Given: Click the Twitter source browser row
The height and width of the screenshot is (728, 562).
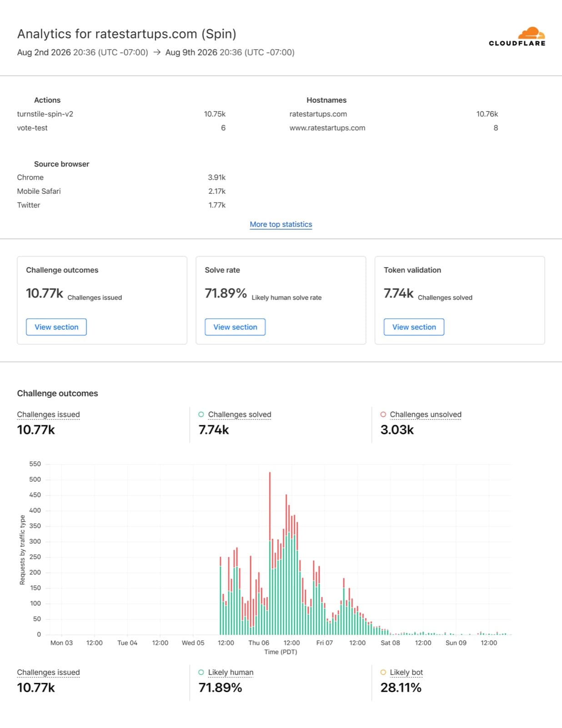Looking at the screenshot, I should (121, 205).
